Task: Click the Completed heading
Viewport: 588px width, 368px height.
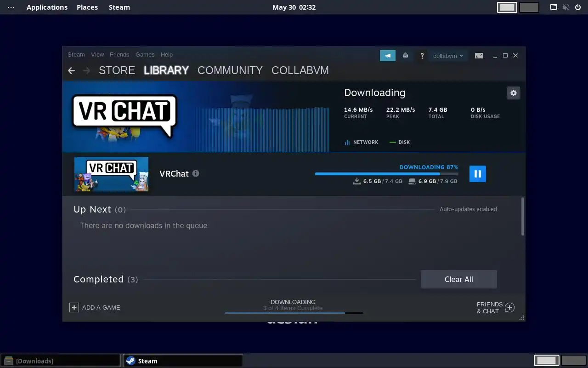Action: (x=99, y=279)
